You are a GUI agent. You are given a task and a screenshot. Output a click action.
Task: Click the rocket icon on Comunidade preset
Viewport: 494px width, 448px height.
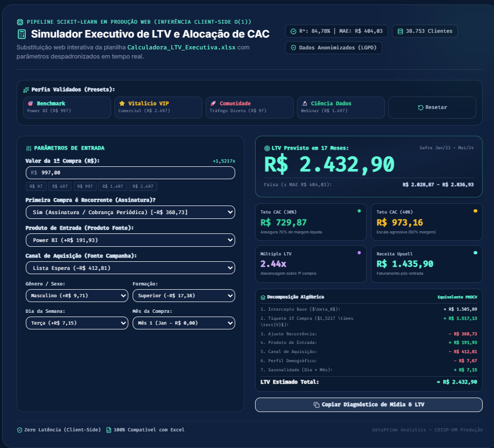[213, 103]
